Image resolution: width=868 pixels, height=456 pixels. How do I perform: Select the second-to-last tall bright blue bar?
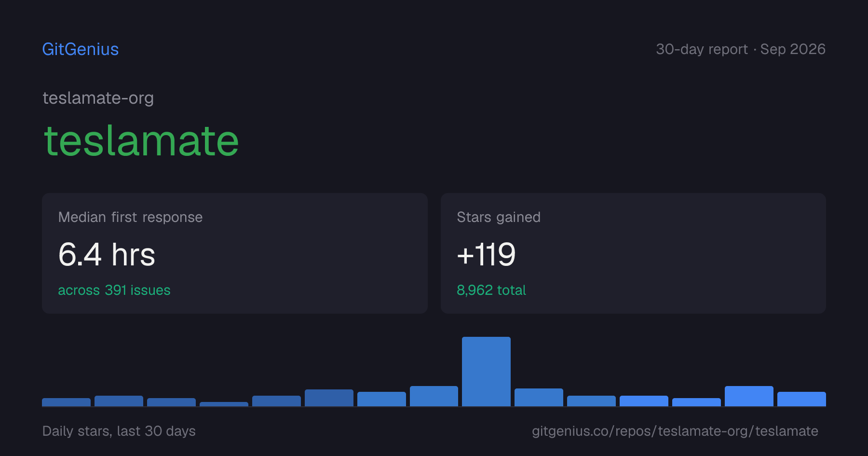click(x=749, y=396)
